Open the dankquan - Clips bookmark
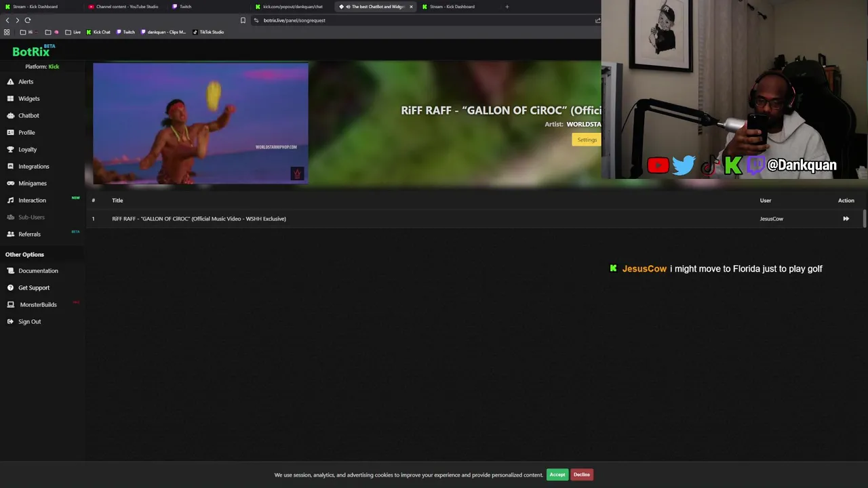 click(163, 32)
